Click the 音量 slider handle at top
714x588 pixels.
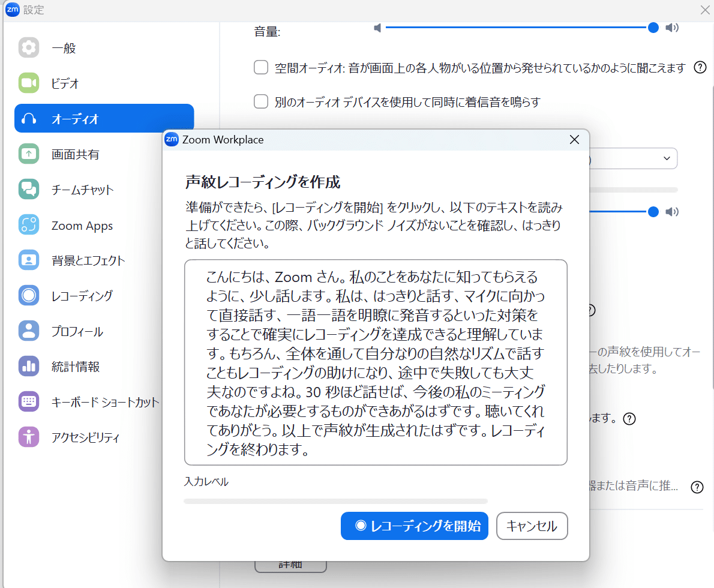653,28
